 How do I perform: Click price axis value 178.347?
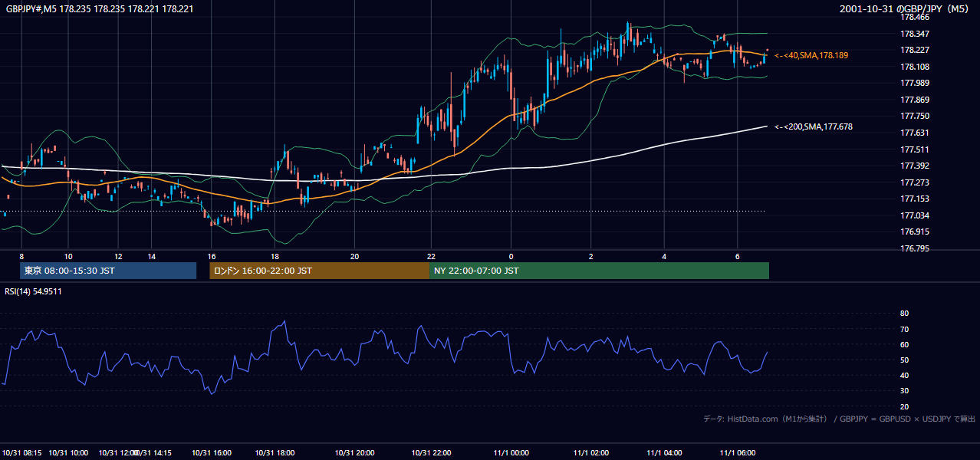point(915,34)
